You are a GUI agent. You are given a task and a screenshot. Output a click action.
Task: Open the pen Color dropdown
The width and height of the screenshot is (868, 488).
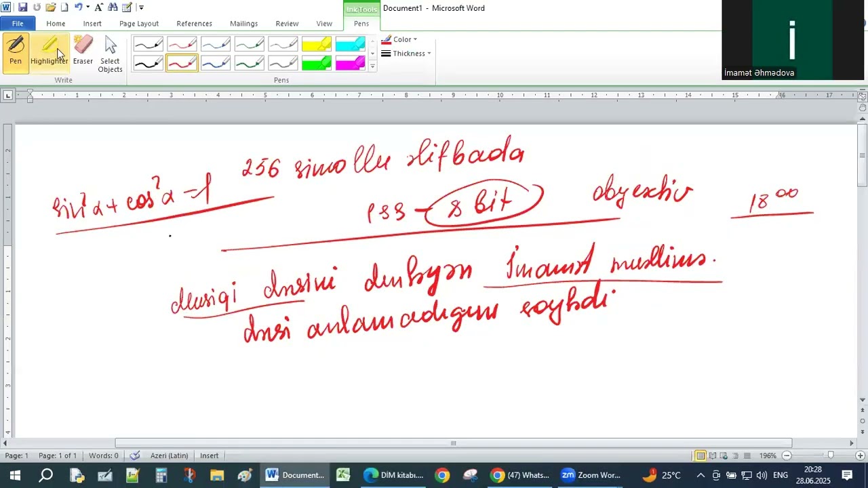399,39
